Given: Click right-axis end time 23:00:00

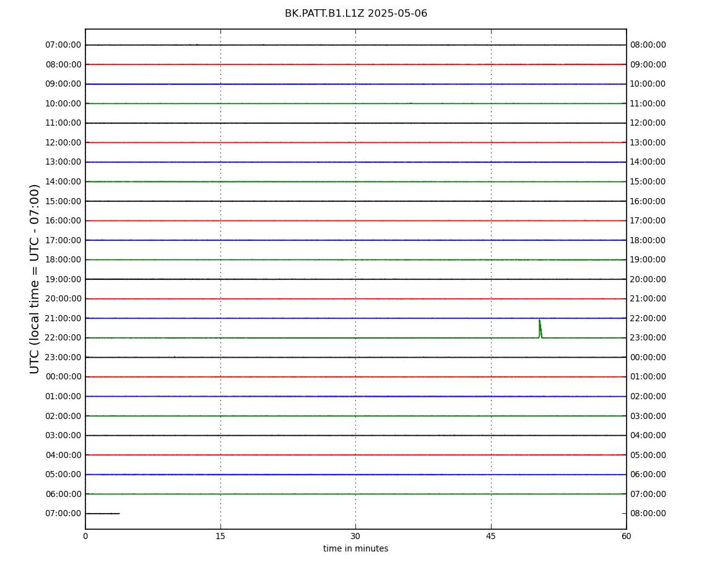Looking at the screenshot, I should pos(648,338).
